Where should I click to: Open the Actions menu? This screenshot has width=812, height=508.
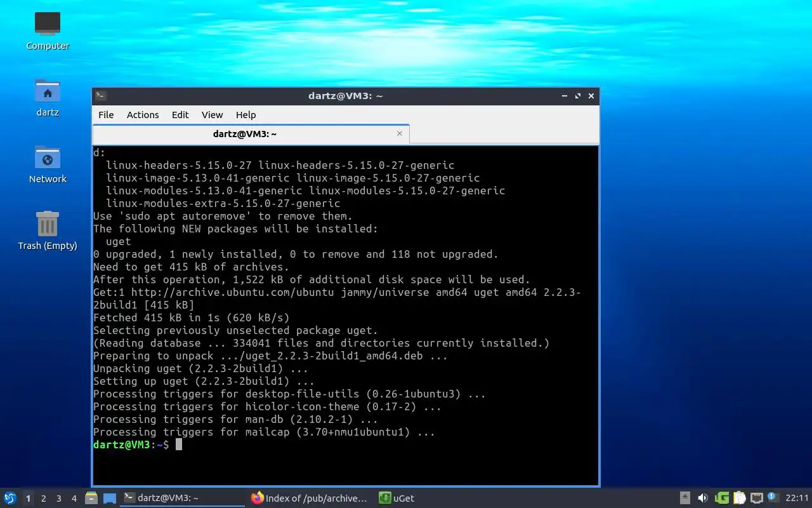tap(143, 114)
